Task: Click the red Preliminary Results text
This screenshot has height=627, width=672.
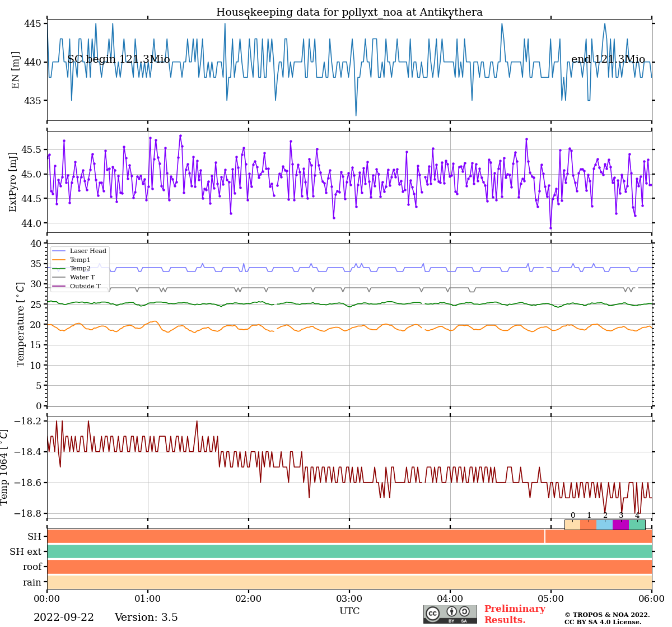Action: tap(515, 615)
